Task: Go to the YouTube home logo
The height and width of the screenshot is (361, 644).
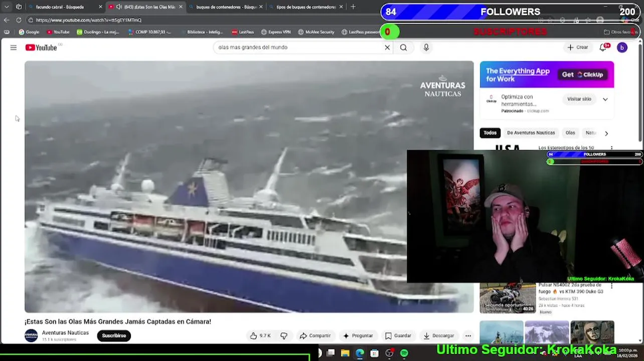Action: point(41,48)
